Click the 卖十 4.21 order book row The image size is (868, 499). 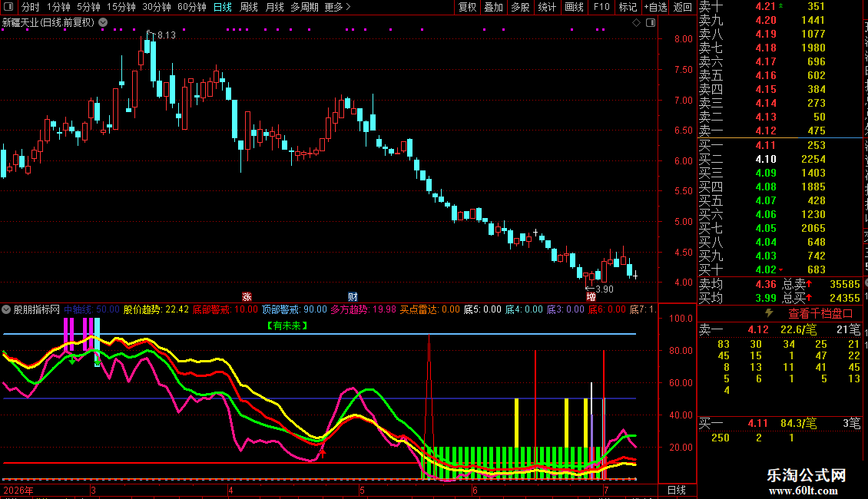point(780,7)
